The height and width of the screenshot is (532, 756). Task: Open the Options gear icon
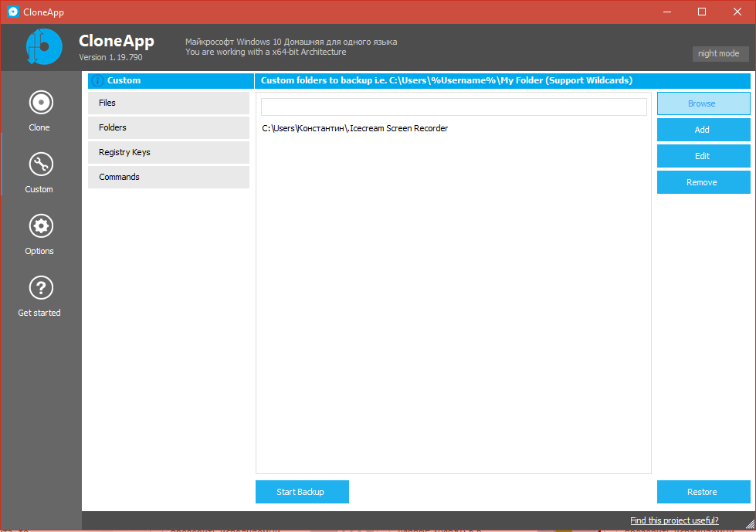pos(41,226)
